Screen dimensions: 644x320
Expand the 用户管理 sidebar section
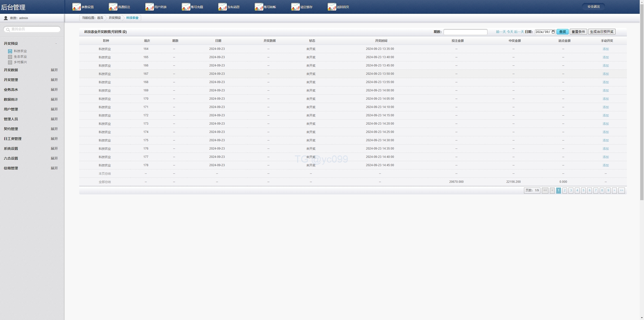[x=54, y=109]
